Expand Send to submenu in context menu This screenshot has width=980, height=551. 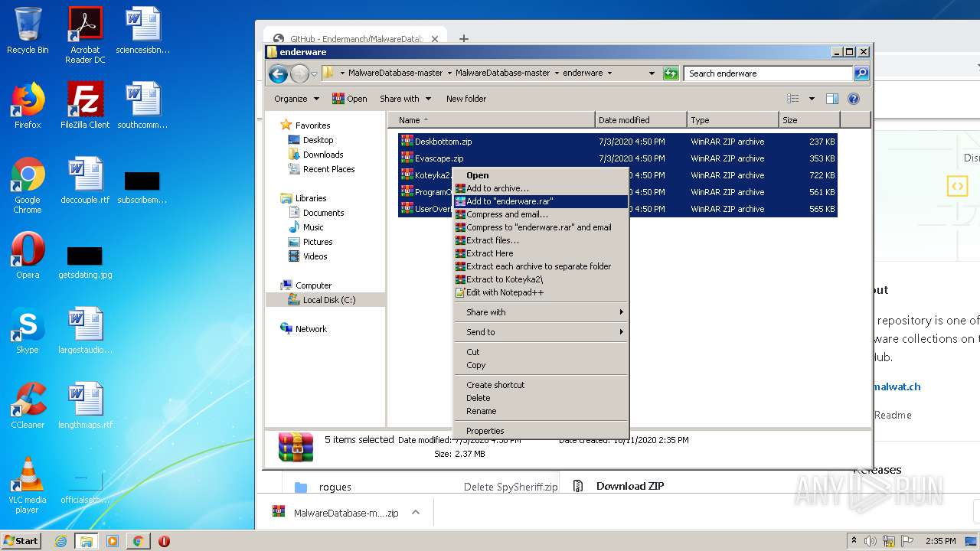[x=541, y=332]
